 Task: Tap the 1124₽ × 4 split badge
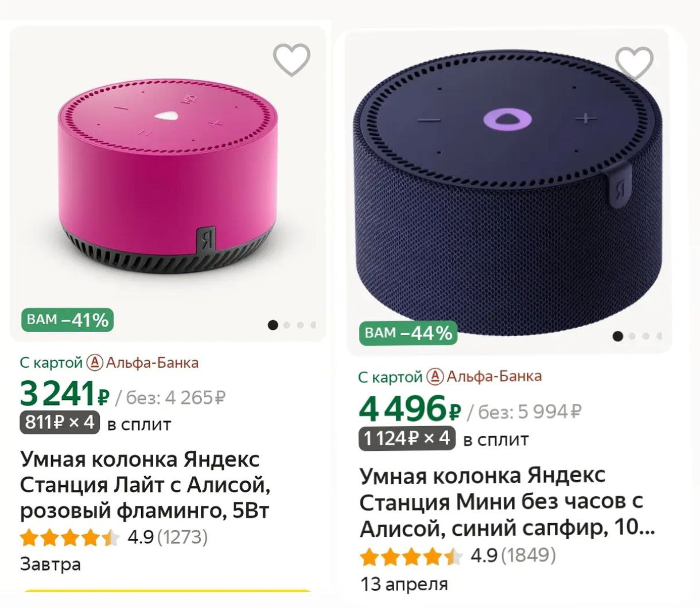[x=407, y=439]
